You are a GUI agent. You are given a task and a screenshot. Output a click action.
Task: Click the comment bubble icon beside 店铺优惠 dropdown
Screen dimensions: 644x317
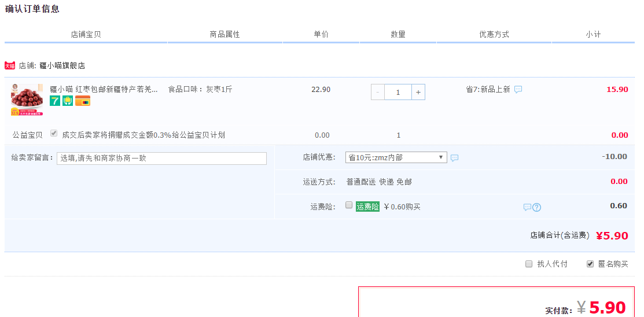click(x=454, y=158)
